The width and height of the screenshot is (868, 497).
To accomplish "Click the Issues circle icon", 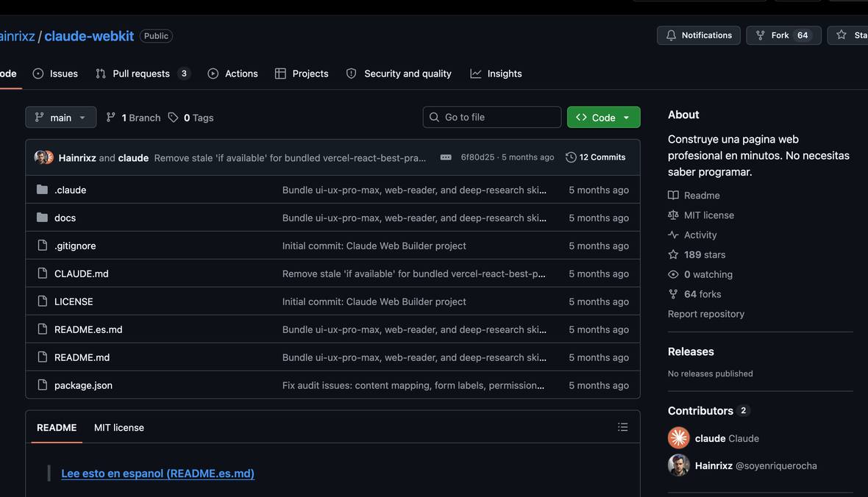I will tap(38, 74).
